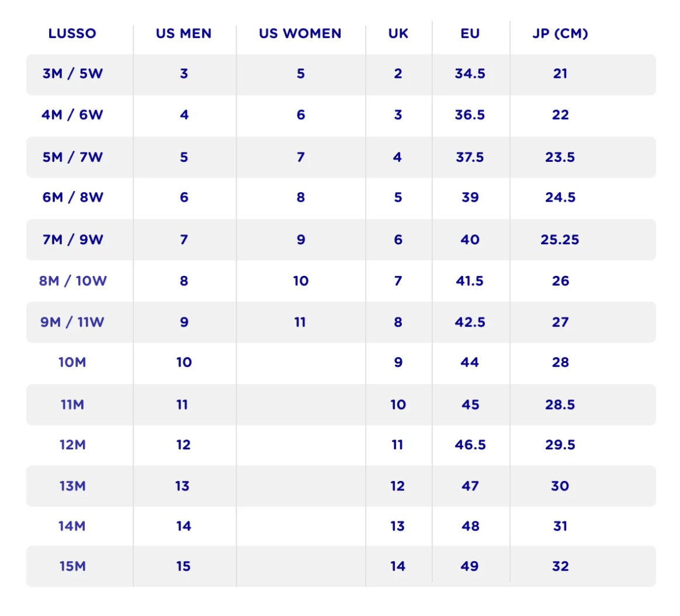Select the 4M / 6W size label

click(x=72, y=115)
